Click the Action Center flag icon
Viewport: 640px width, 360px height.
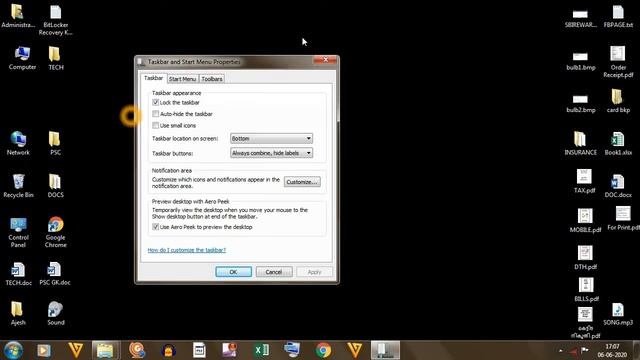585,350
